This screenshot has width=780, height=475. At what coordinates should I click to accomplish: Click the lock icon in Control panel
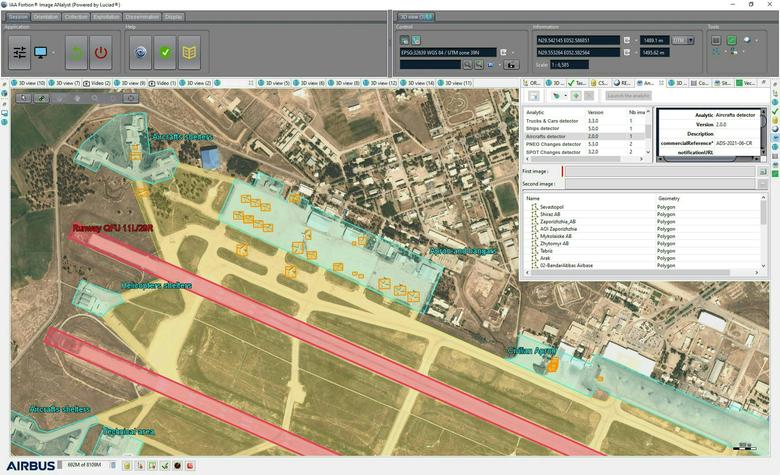click(x=511, y=65)
